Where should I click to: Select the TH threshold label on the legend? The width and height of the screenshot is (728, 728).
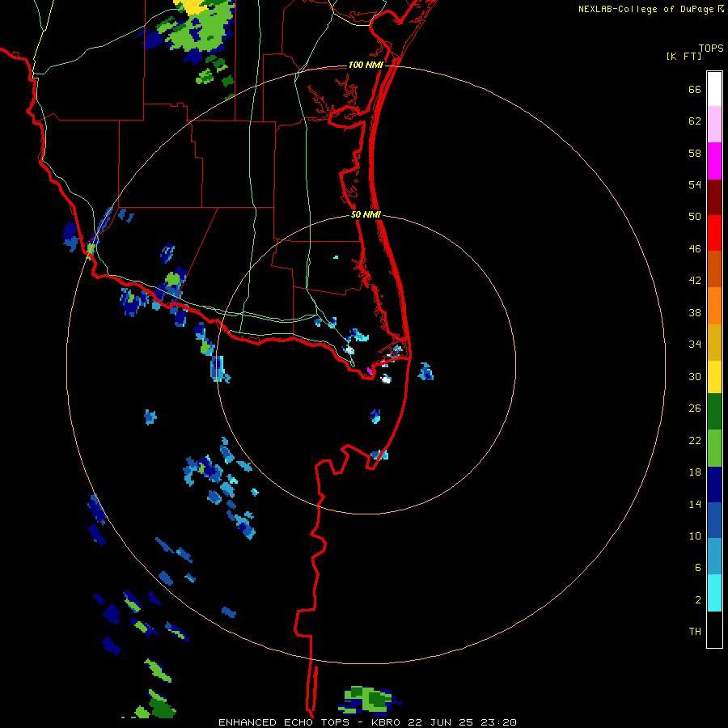click(695, 632)
